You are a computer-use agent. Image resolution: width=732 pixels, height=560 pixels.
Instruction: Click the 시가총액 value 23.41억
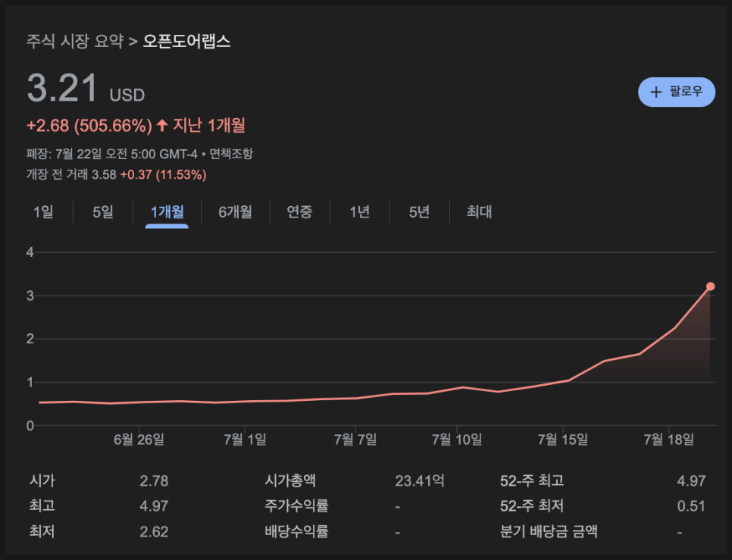(x=420, y=480)
